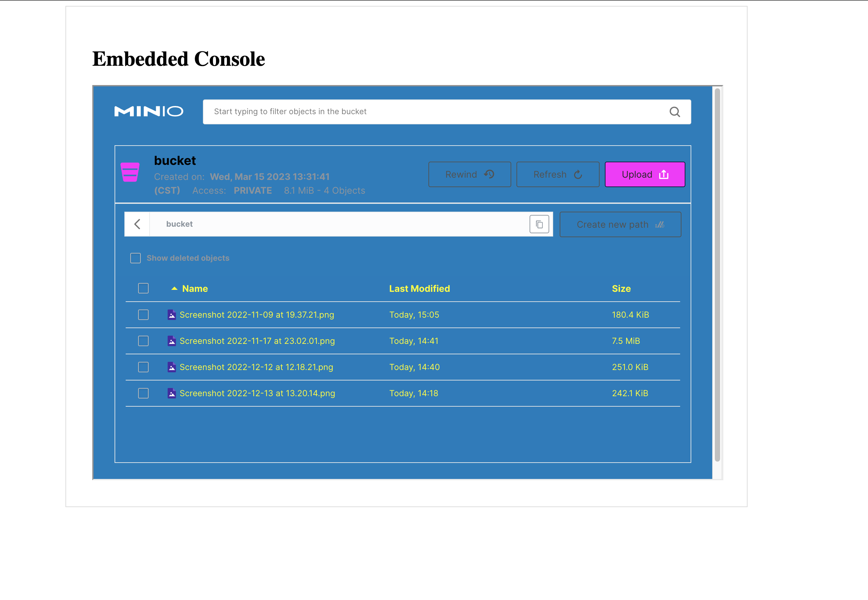The height and width of the screenshot is (600, 868).
Task: Click 8.1 MiB - 4 Objects text
Action: [325, 191]
